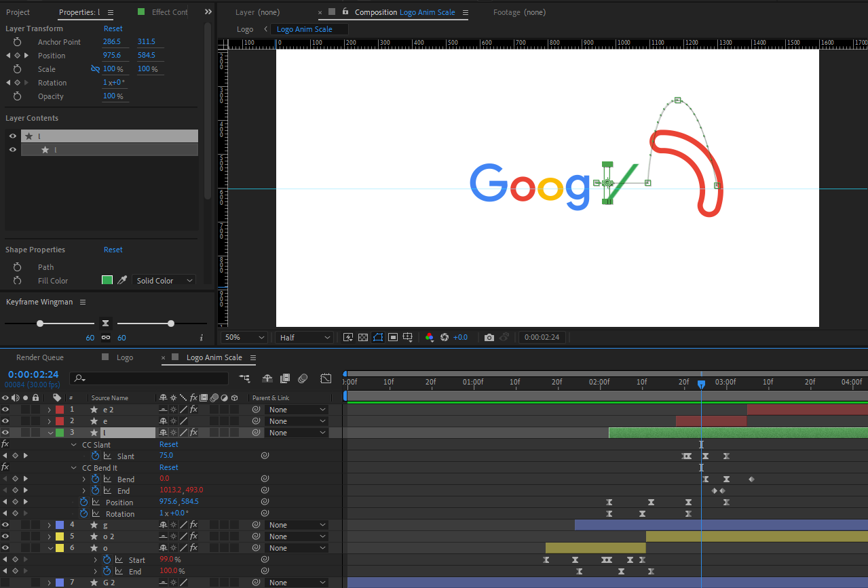Open parent dropdown for layer e 2
This screenshot has width=868, height=588.
coord(297,410)
